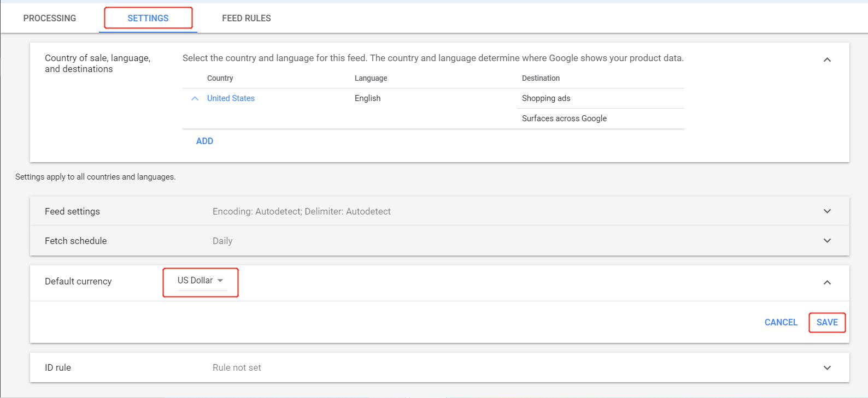Select the Surfaces across Google destination
The image size is (868, 398).
(x=564, y=118)
